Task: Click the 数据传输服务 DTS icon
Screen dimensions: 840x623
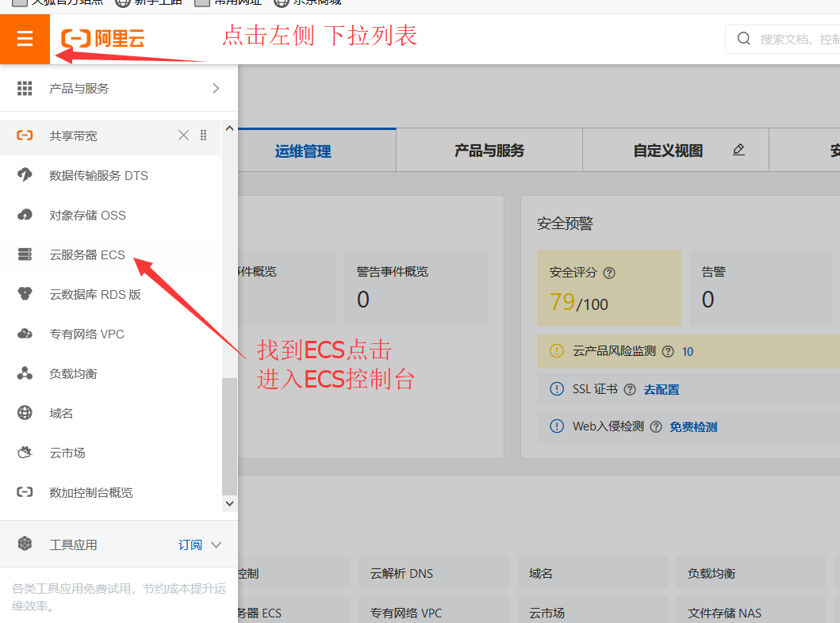Action: tap(25, 175)
